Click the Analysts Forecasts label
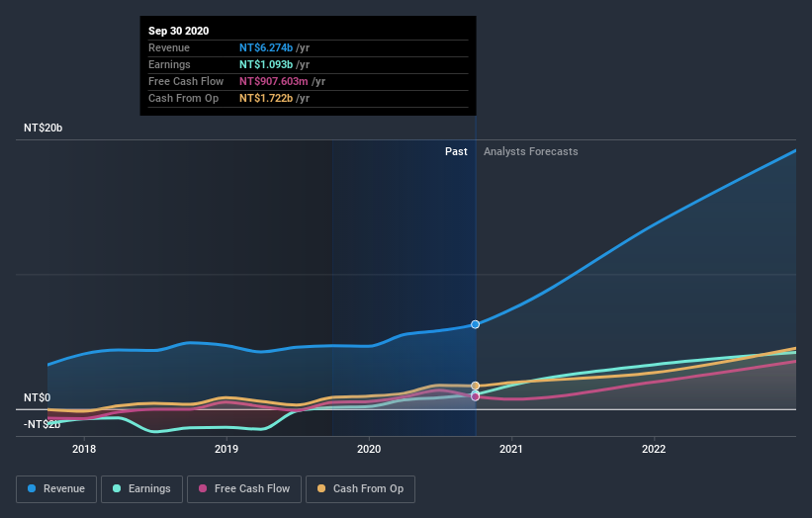 coord(531,151)
